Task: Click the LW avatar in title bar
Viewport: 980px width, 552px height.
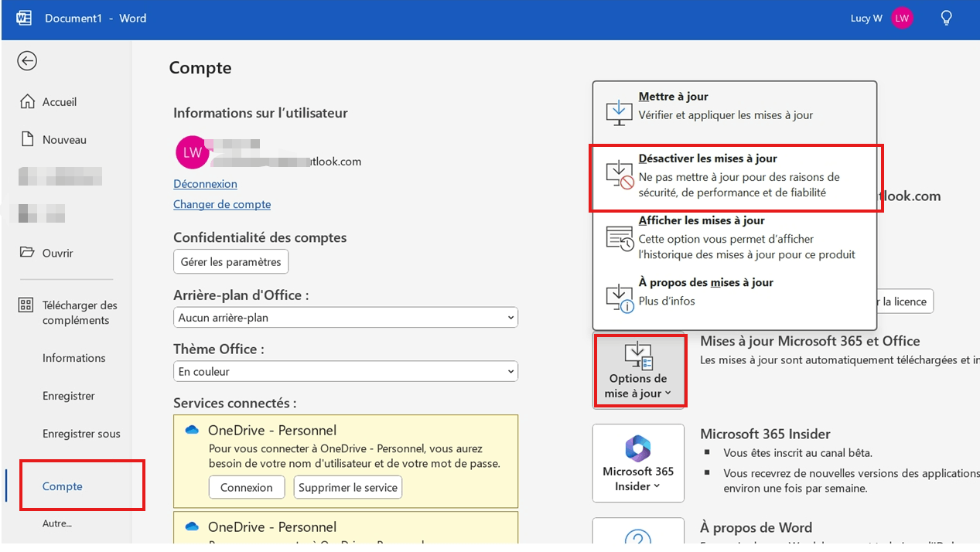Action: pyautogui.click(x=903, y=18)
